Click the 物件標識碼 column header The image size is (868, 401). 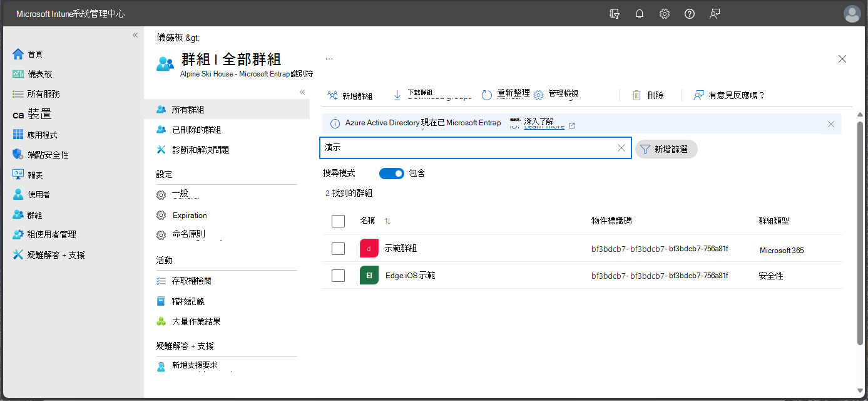coord(611,221)
